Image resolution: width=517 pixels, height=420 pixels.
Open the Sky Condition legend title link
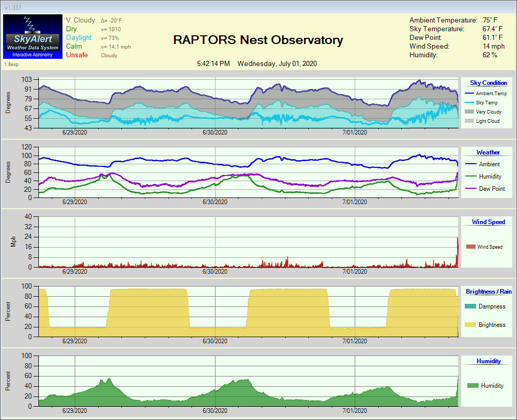point(488,83)
